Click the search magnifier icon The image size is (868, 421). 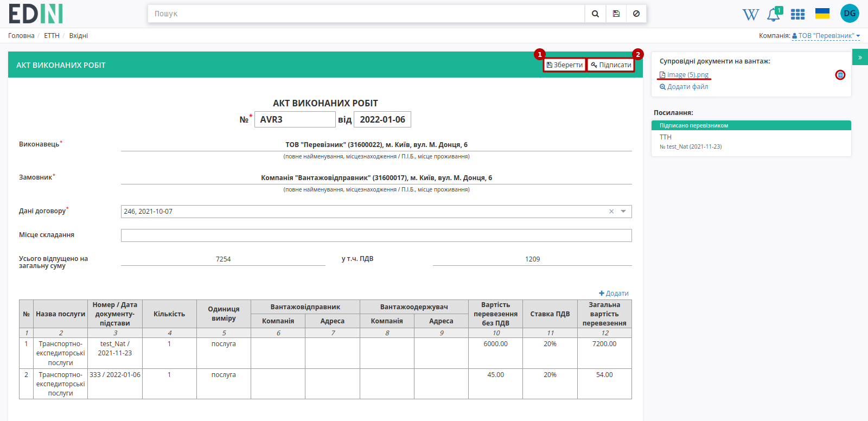click(595, 14)
